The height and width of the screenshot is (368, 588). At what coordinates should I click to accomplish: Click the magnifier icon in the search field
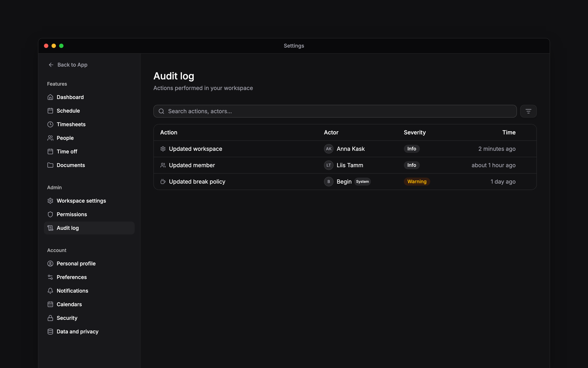tap(161, 111)
